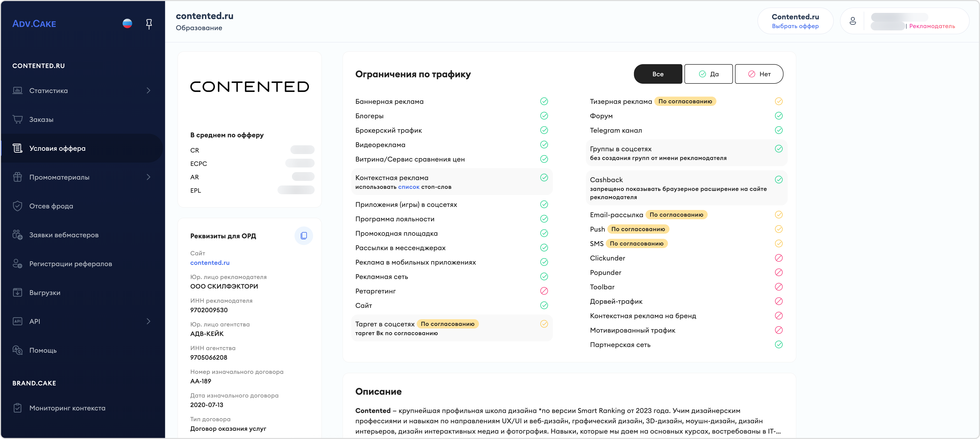Click the Russian flag language icon
980x439 pixels.
(x=127, y=23)
